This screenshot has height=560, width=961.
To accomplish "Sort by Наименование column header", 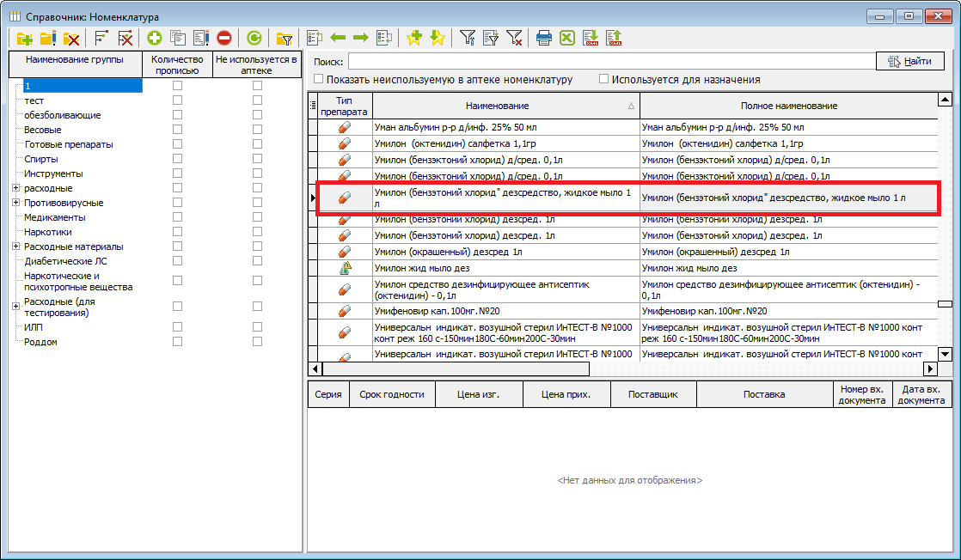I will click(x=506, y=106).
